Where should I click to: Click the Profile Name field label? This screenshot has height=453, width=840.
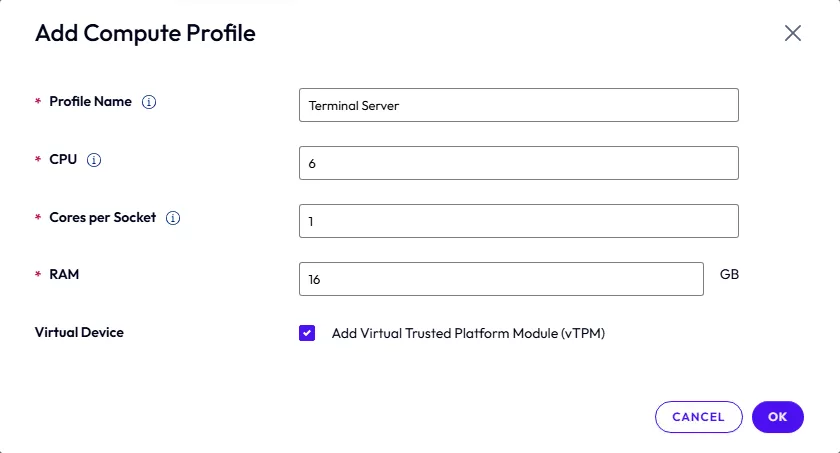(x=90, y=102)
